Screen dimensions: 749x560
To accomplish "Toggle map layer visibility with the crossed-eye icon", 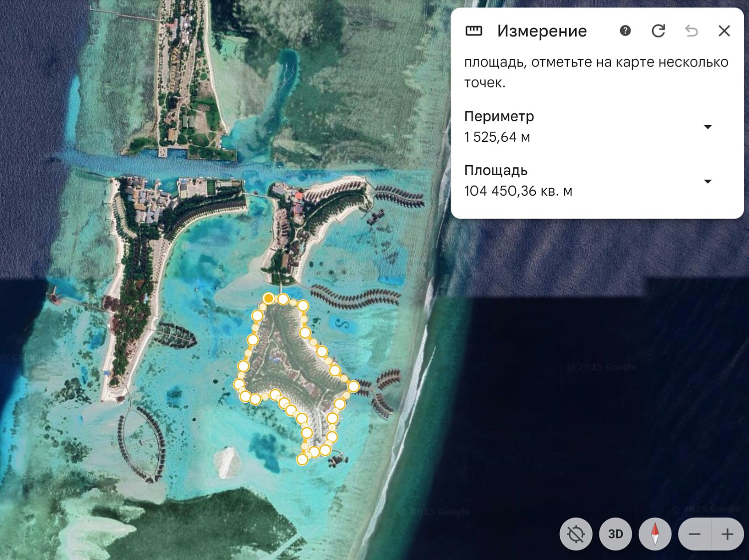I will (577, 534).
